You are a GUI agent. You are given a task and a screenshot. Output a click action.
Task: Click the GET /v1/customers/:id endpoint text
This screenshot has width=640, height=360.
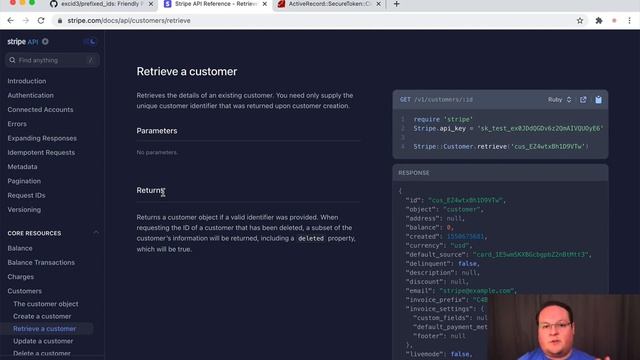(436, 100)
